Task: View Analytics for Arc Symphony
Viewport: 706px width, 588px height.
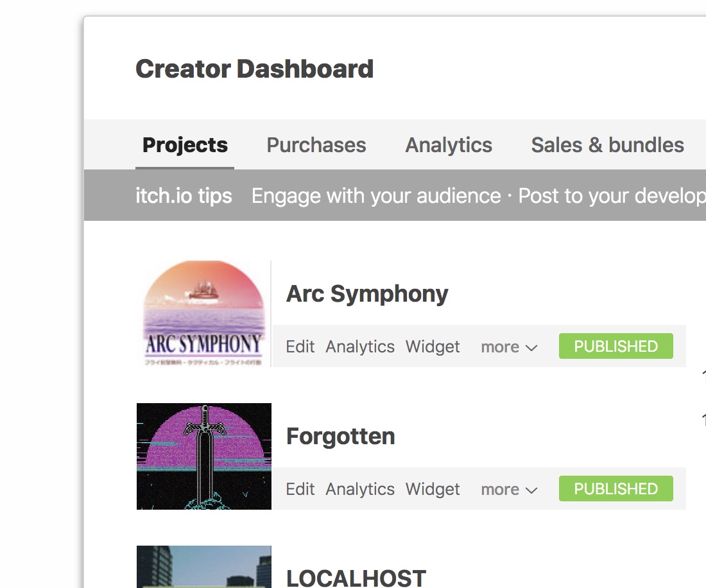Action: (360, 347)
